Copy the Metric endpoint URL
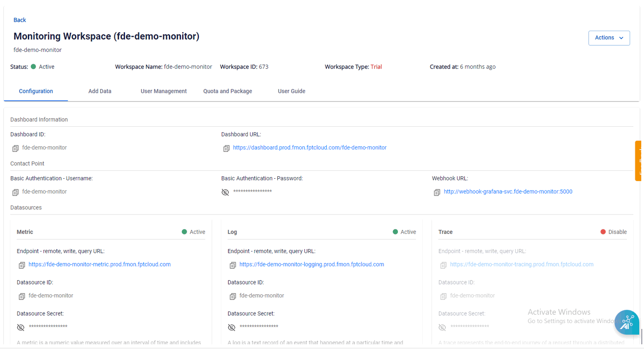 click(x=22, y=265)
